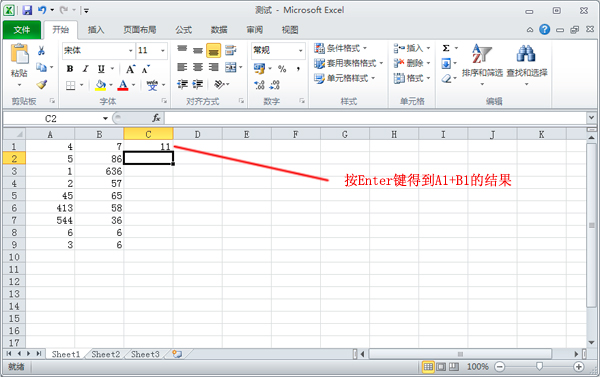Open Name Box dropdown arrow
Viewport: 600px width, 377px height.
105,118
